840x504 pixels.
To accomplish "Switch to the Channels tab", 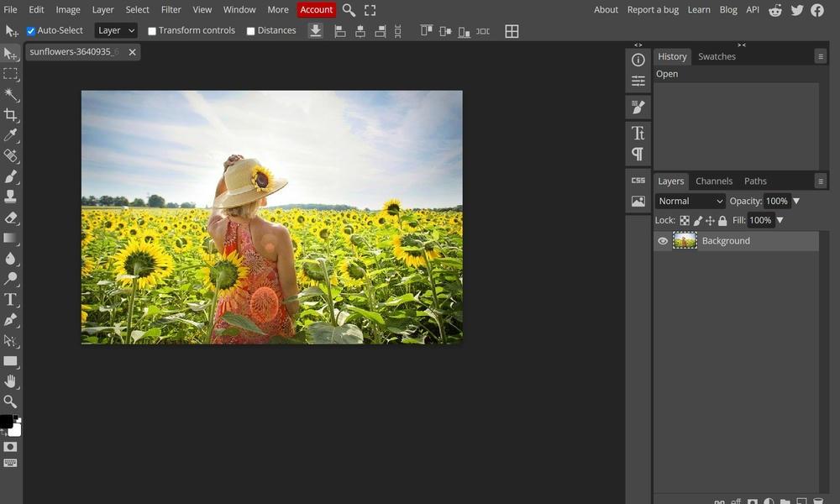I will point(713,181).
